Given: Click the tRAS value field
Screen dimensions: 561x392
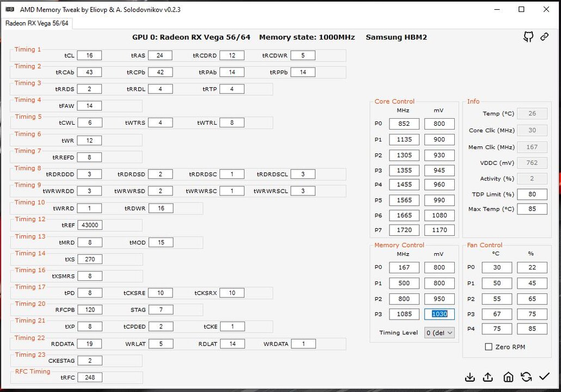Looking at the screenshot, I should coord(160,56).
